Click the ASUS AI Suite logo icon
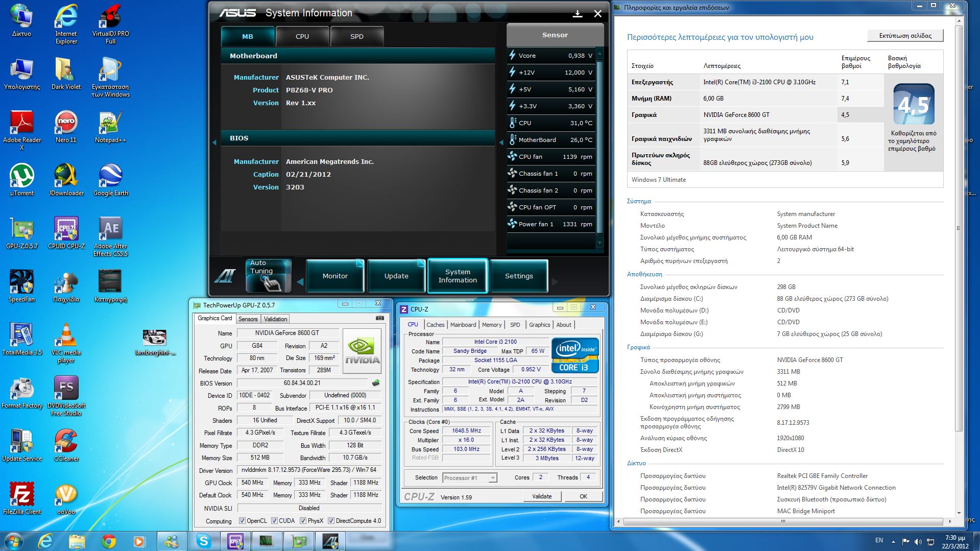Image resolution: width=980 pixels, height=551 pixels. click(x=225, y=276)
